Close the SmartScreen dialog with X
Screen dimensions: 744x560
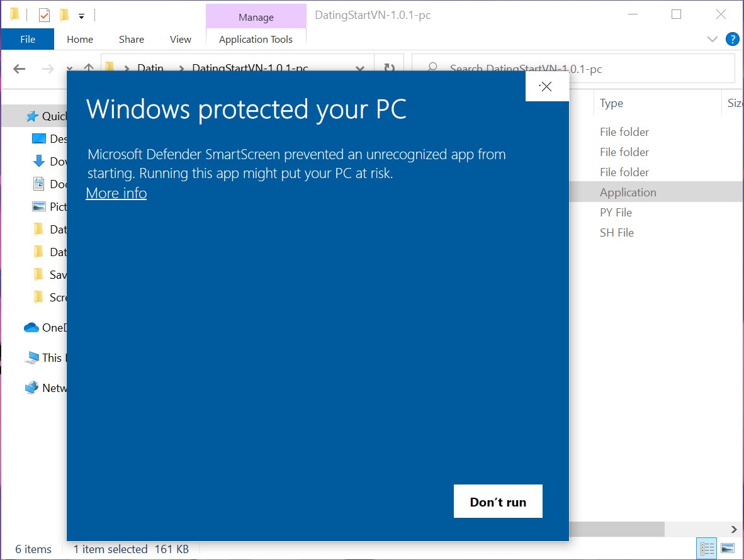[x=546, y=87]
